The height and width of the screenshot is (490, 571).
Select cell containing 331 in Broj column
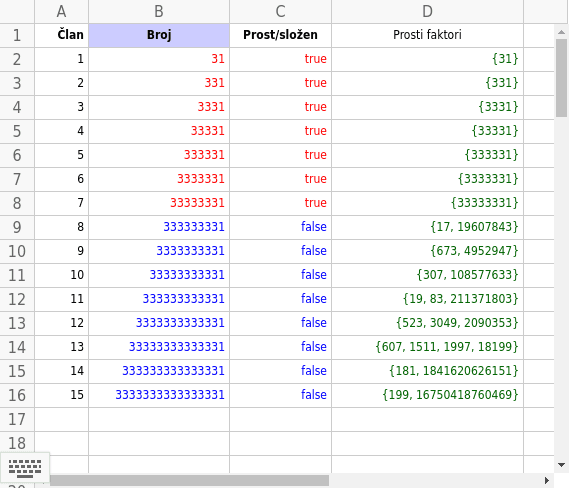[159, 84]
